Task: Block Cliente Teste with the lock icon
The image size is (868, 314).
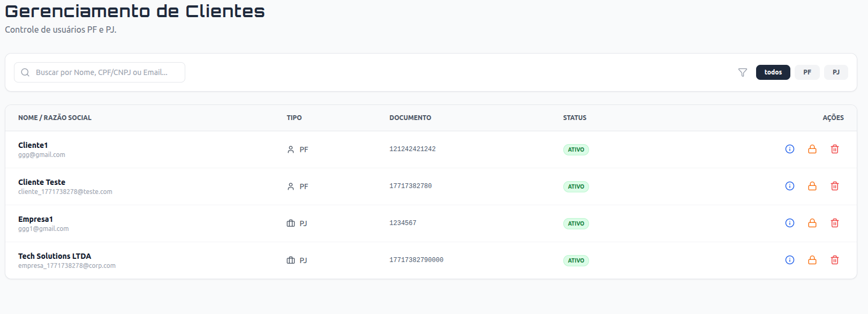Action: pyautogui.click(x=812, y=186)
